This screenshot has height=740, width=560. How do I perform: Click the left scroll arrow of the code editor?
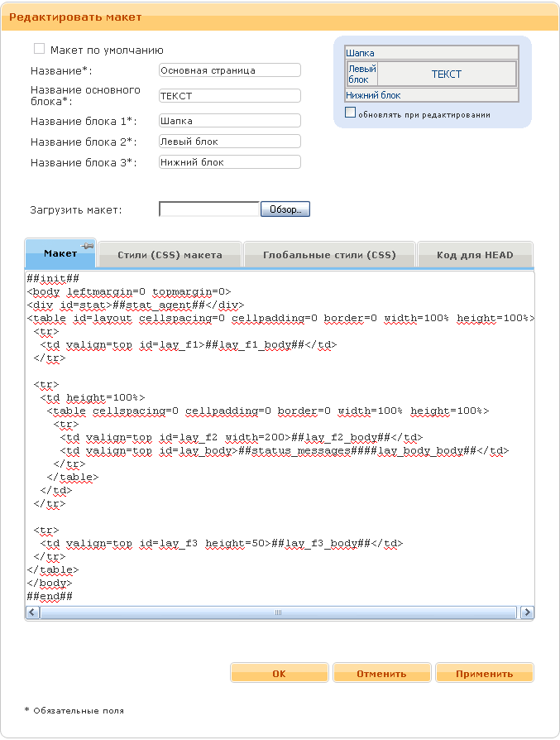tap(33, 613)
